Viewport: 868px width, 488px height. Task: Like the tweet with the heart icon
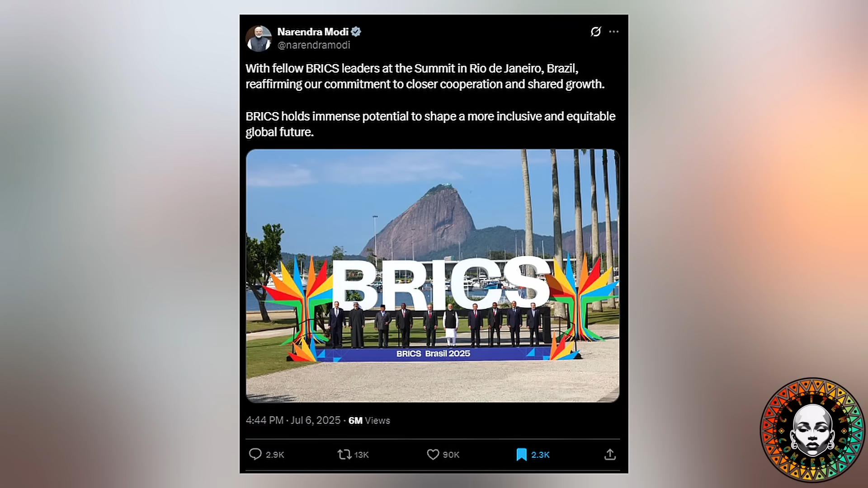433,454
